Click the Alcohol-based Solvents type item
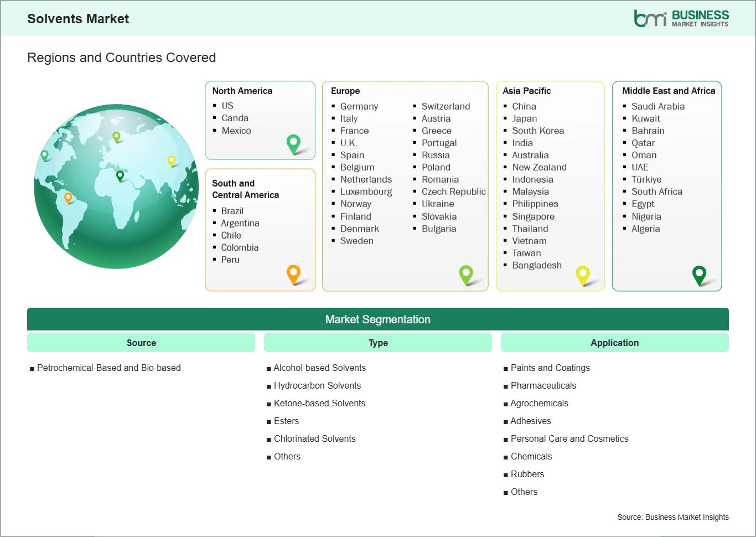This screenshot has width=756, height=537. coord(319,368)
